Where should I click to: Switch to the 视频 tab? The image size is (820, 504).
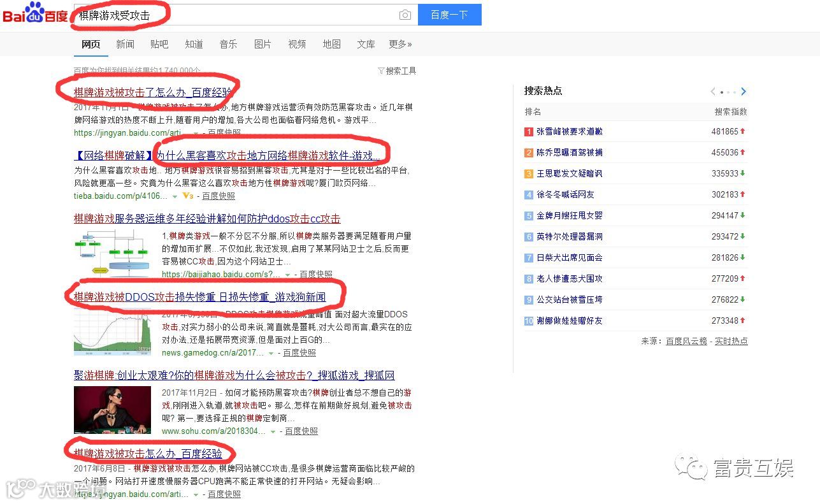[297, 44]
